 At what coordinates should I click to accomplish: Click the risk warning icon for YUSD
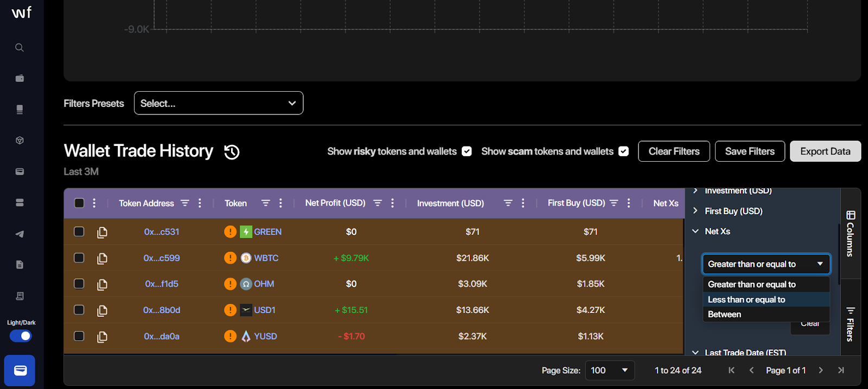(230, 336)
